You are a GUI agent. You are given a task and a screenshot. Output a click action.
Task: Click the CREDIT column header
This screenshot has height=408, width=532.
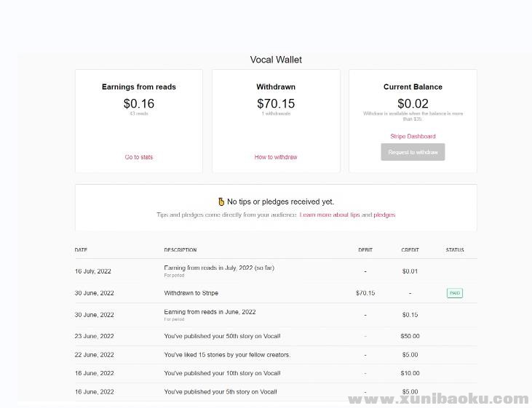point(410,250)
